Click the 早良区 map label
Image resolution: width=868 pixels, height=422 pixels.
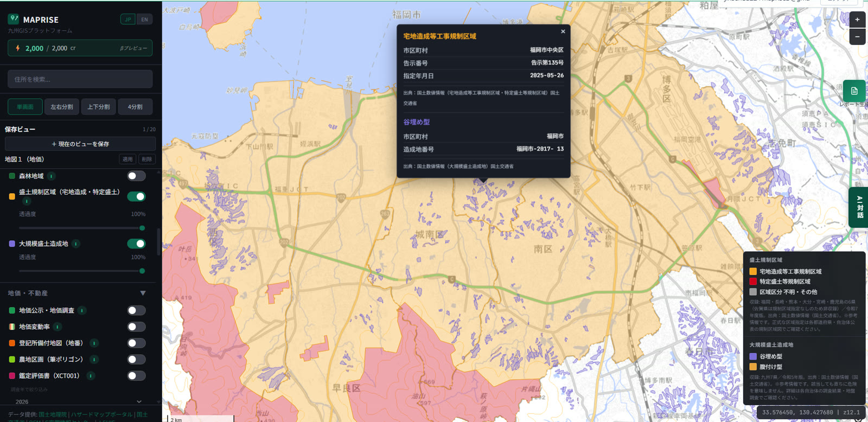click(346, 388)
